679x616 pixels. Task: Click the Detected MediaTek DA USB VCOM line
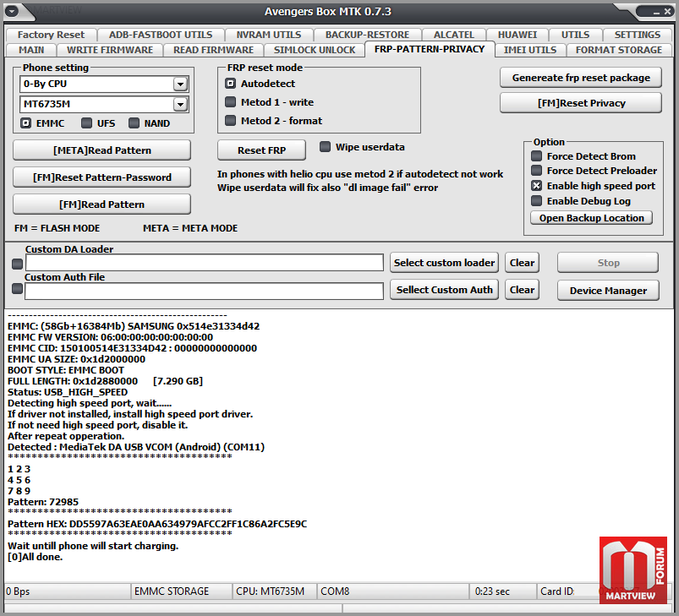[136, 447]
